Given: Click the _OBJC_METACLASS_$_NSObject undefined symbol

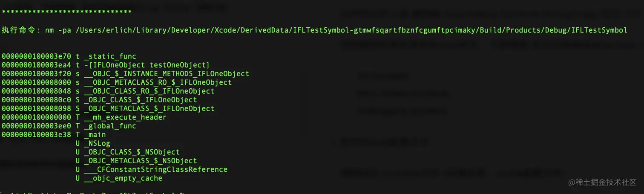Looking at the screenshot, I should (x=141, y=161).
